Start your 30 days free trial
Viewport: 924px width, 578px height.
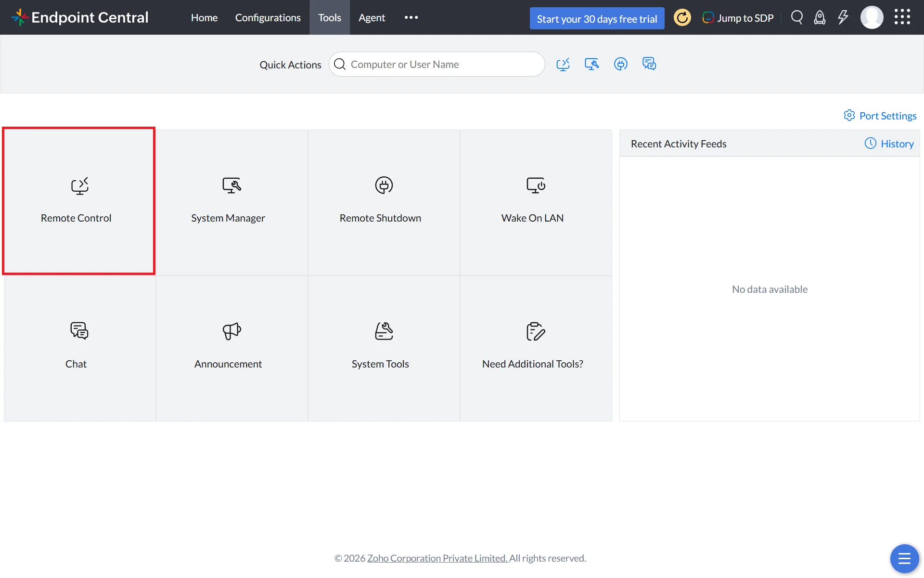point(597,18)
